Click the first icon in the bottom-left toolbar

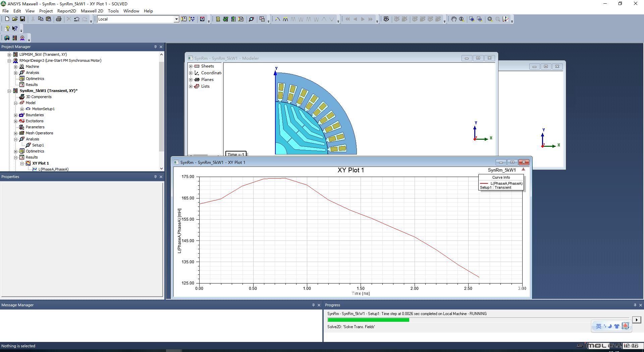coord(7,38)
